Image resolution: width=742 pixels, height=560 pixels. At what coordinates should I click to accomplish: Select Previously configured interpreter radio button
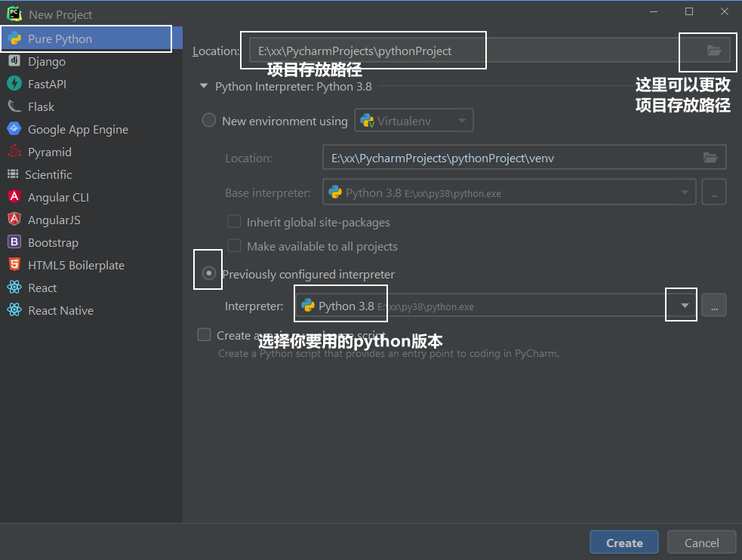[x=208, y=273]
